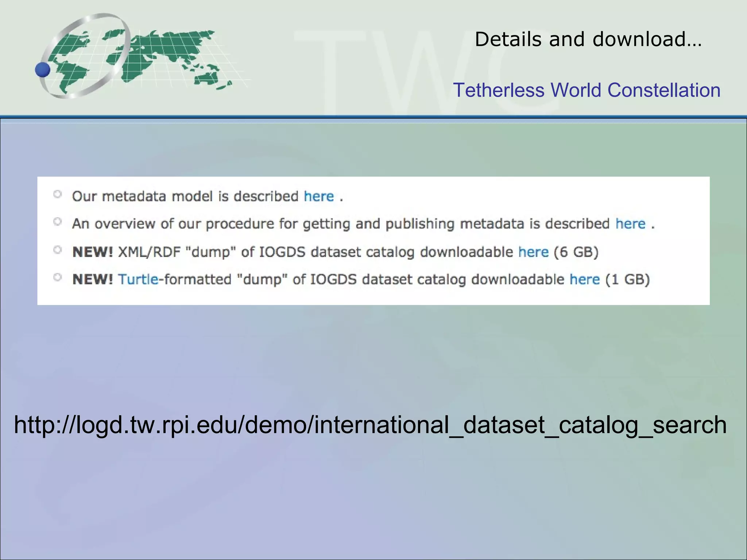This screenshot has width=747, height=560.
Task: Click the blue sphere on globe ring
Action: [x=43, y=70]
